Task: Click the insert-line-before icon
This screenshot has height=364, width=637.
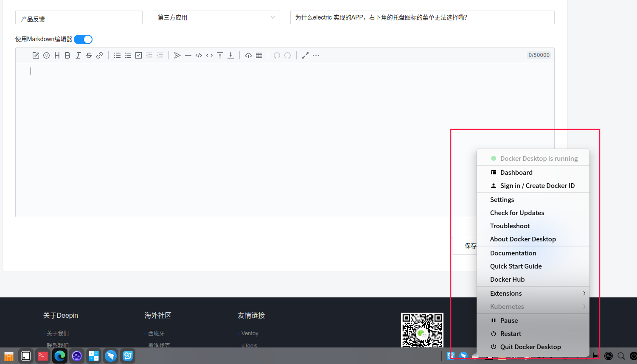Action: 220,56
